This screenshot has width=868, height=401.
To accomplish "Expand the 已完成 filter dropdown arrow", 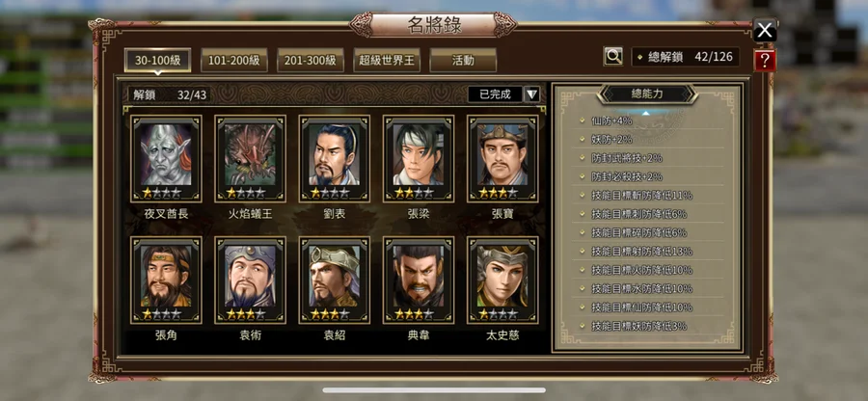I will [x=532, y=94].
